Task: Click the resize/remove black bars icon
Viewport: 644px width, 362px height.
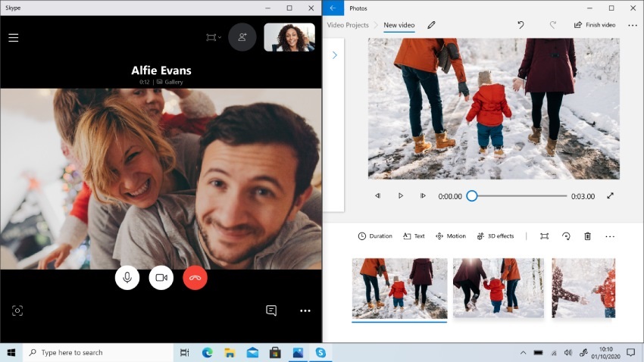Action: click(544, 236)
